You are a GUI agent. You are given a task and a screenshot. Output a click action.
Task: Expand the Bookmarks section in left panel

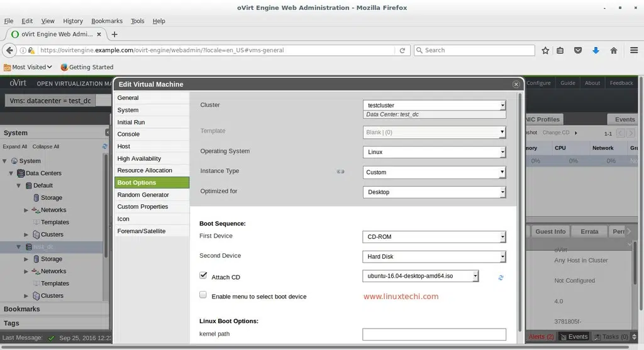click(54, 309)
